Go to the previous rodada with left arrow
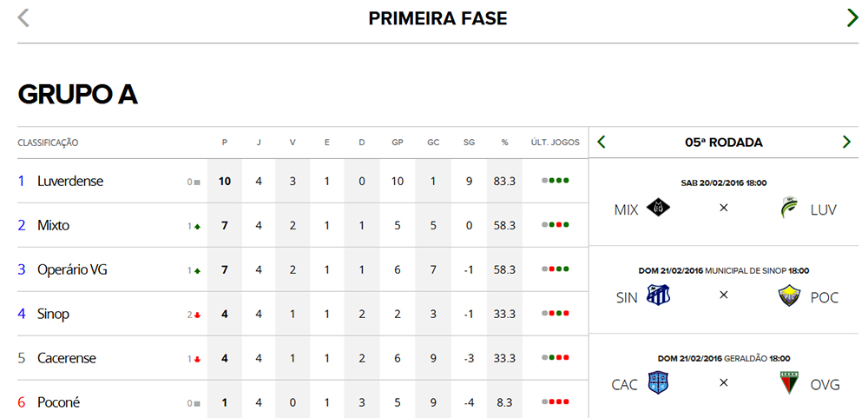This screenshot has height=418, width=868. click(x=602, y=142)
